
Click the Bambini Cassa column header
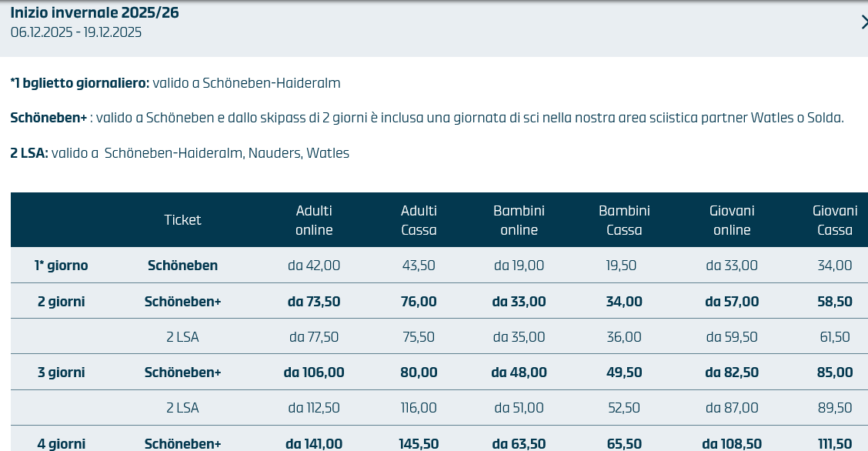point(624,220)
